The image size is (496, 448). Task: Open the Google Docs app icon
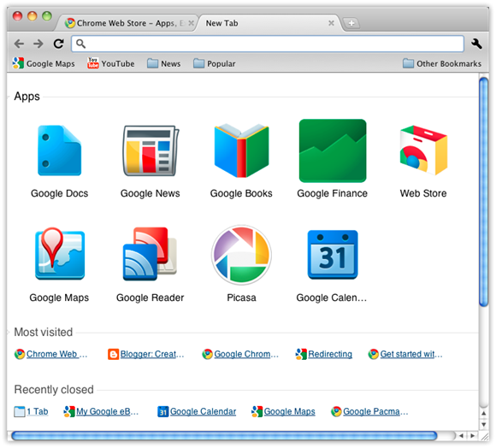click(x=60, y=150)
